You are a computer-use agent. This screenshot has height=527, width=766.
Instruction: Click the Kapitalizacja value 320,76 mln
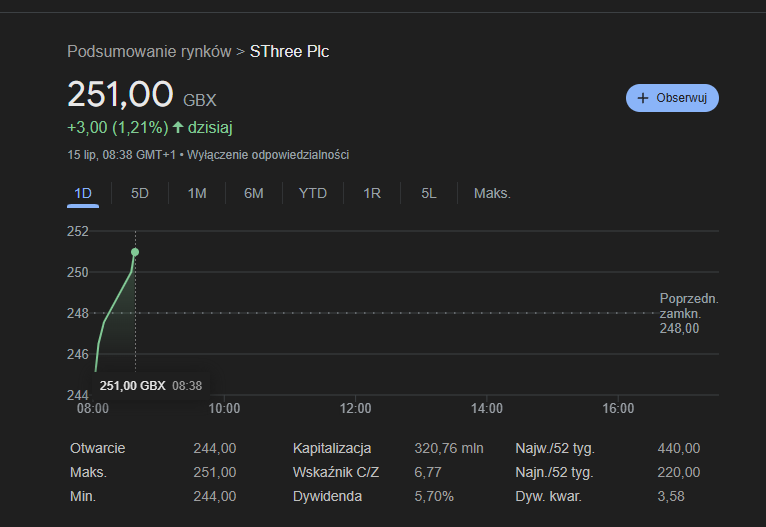448,448
